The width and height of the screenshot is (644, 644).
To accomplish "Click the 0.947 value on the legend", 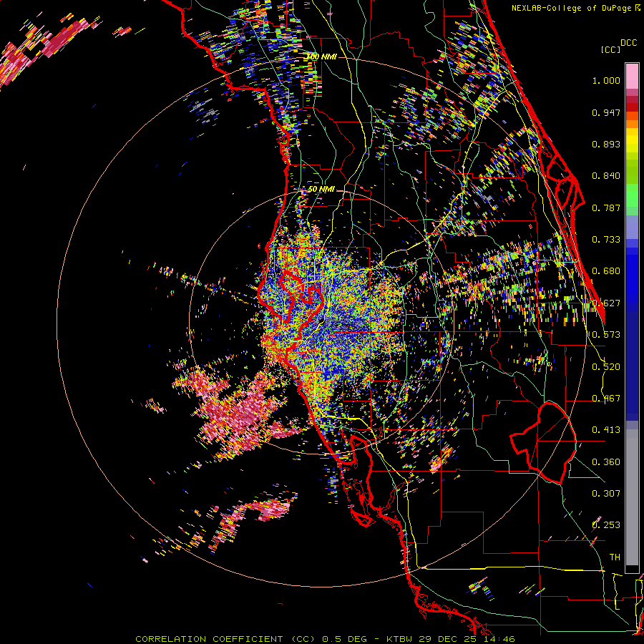I will point(606,112).
